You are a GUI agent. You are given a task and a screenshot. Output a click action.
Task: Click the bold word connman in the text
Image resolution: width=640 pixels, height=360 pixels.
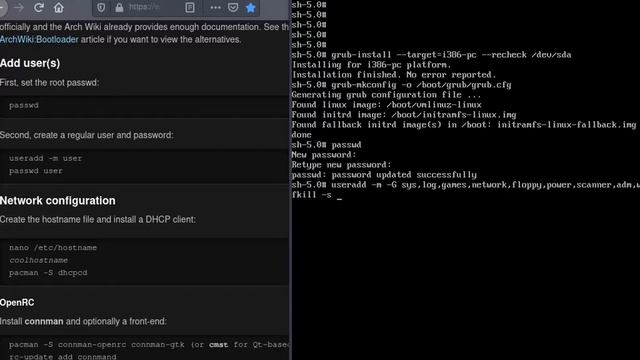click(44, 322)
